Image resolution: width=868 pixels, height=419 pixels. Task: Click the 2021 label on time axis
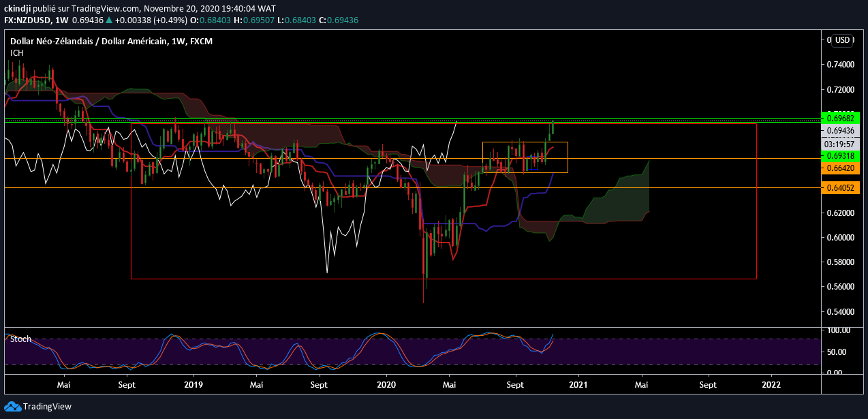point(579,384)
